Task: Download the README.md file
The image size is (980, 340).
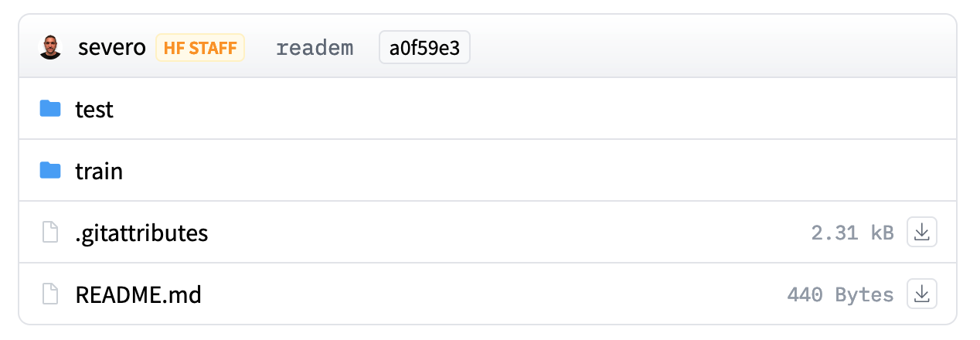Action: 921,294
